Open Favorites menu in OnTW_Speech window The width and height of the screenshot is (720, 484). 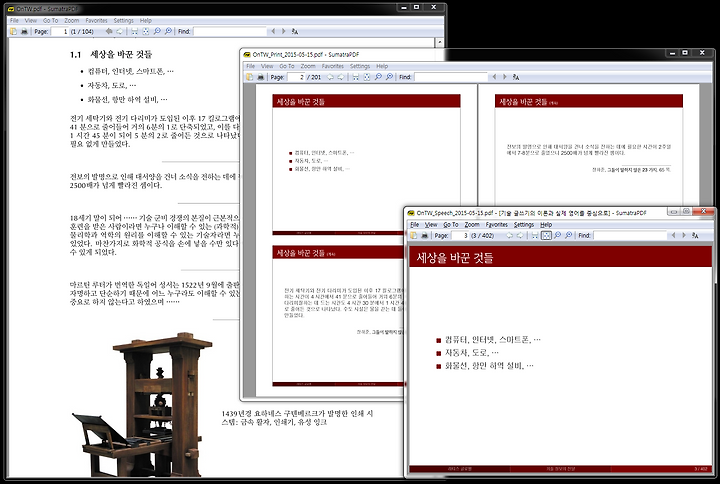(496, 225)
